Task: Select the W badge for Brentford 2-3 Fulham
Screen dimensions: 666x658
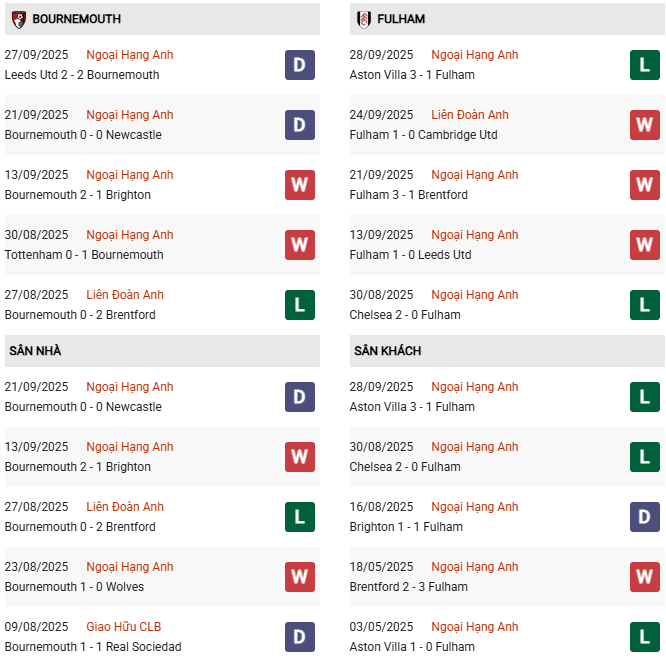Action: click(x=644, y=577)
